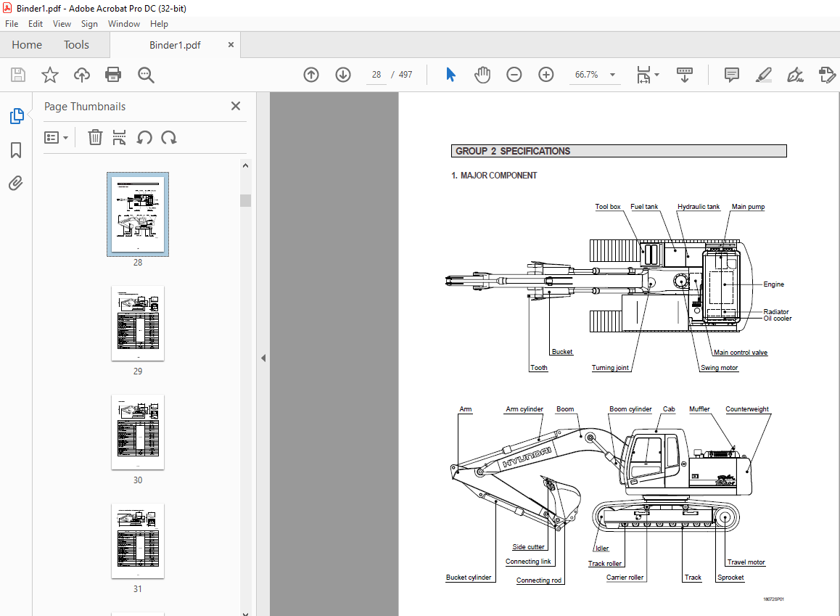This screenshot has width=840, height=616.
Task: Click the fit page width icon
Action: [x=643, y=75]
